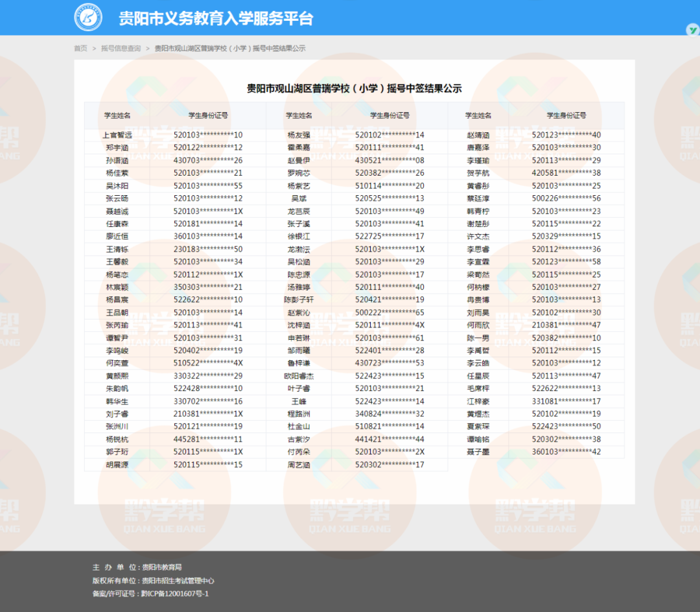
Task: Select the ID cell 430703**********26
Action: (208, 160)
